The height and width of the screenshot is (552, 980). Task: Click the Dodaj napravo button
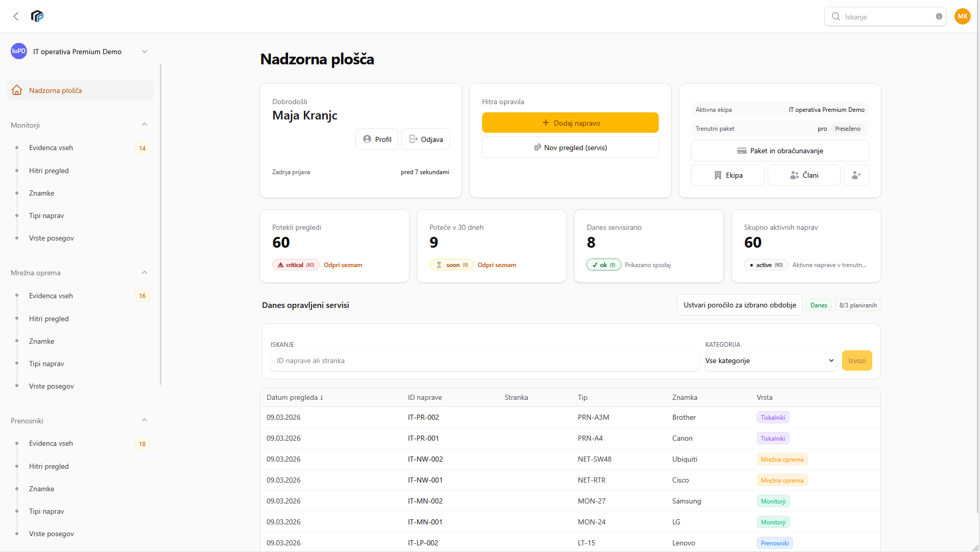[570, 123]
